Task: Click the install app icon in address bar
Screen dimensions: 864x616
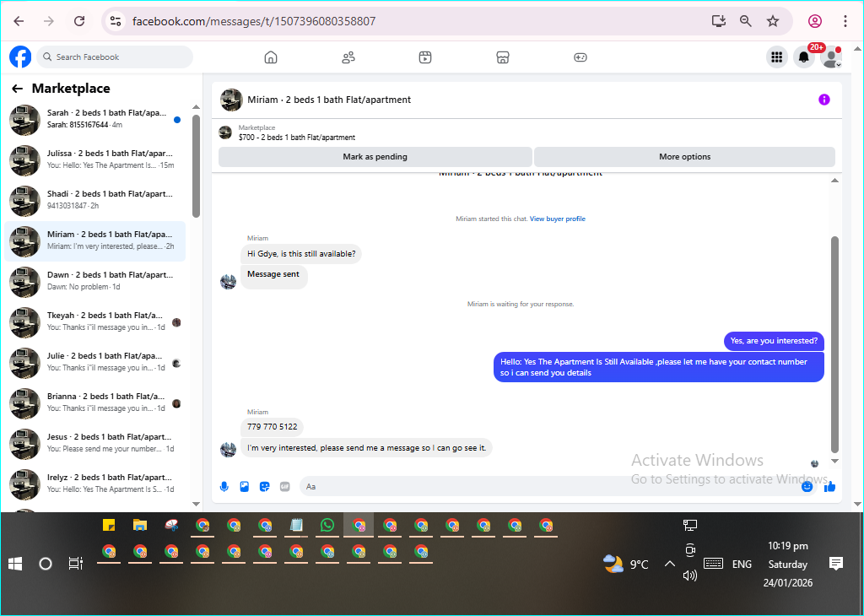Action: coord(719,21)
